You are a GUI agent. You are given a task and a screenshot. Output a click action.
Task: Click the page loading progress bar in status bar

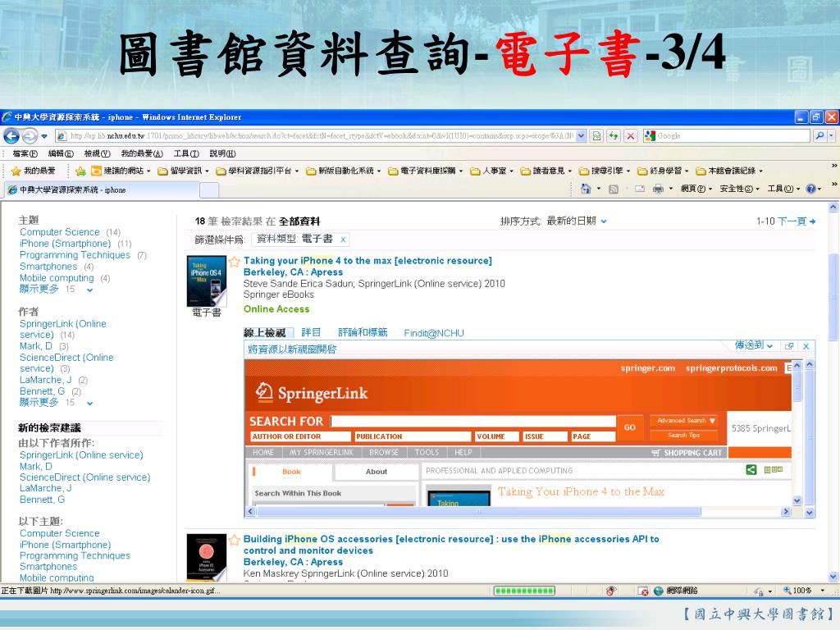point(524,591)
